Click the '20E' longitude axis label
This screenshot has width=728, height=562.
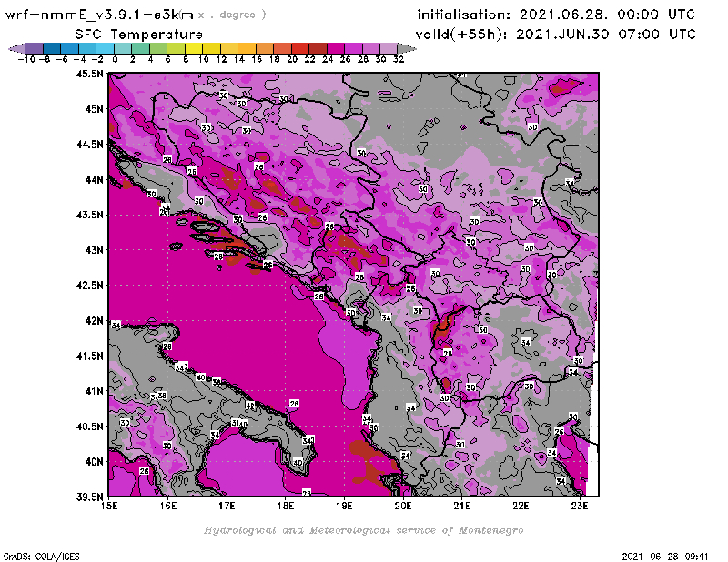(x=403, y=506)
